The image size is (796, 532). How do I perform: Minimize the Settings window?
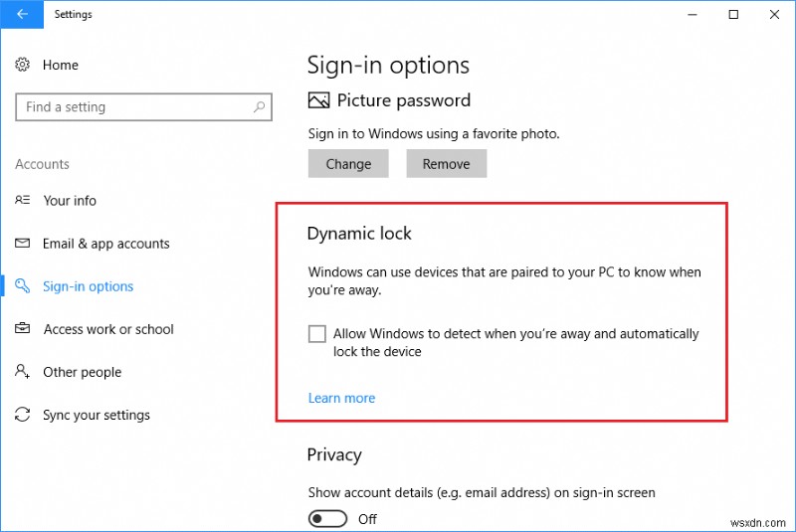pyautogui.click(x=693, y=14)
